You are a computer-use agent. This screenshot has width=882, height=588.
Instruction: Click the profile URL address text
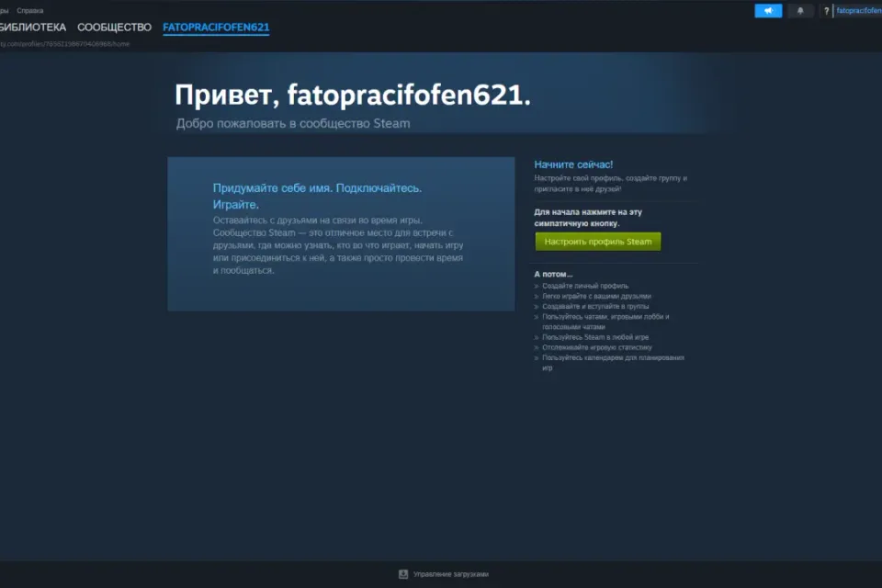(64, 44)
